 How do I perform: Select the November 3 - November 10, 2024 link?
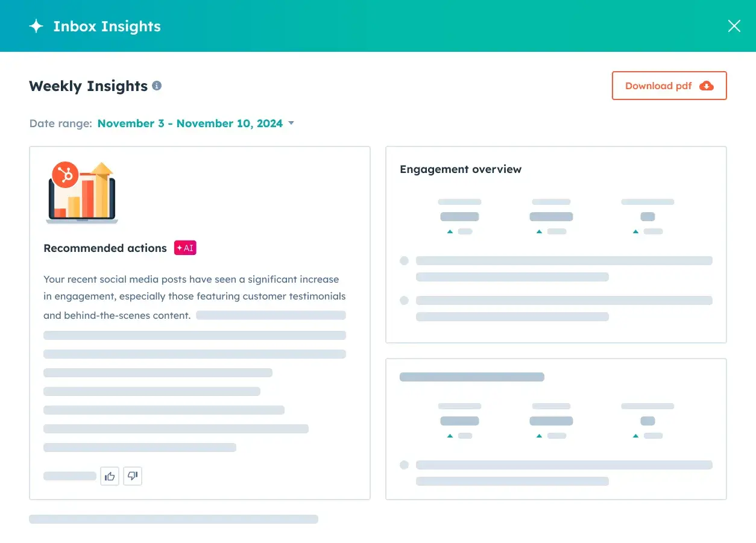(190, 123)
